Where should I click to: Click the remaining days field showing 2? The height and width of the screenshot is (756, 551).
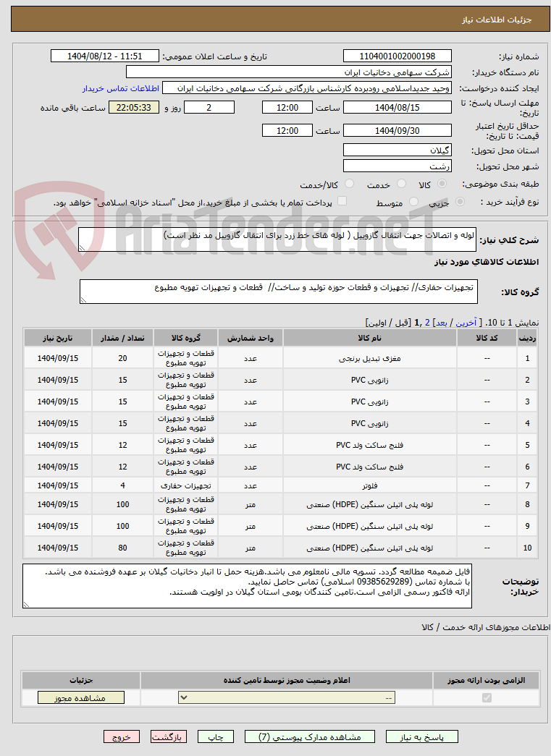click(209, 107)
